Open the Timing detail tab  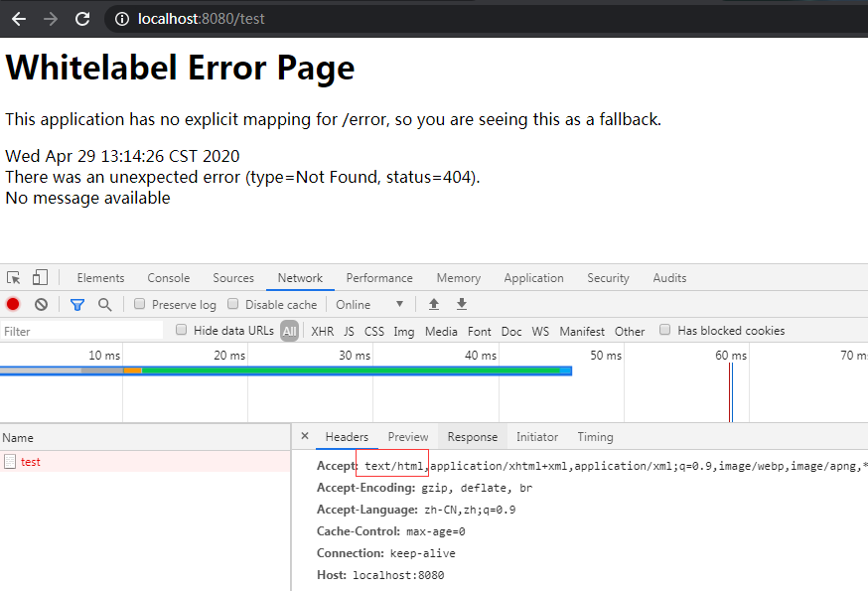pos(595,436)
